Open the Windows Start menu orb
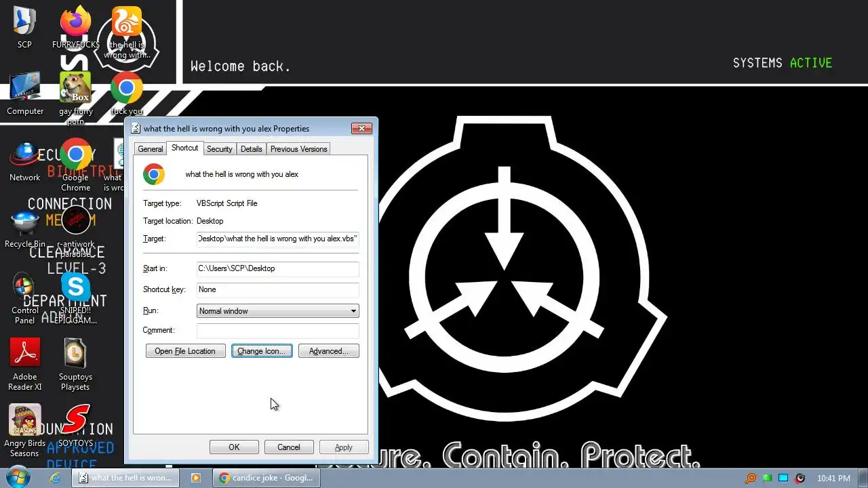This screenshot has height=488, width=868. click(x=18, y=477)
